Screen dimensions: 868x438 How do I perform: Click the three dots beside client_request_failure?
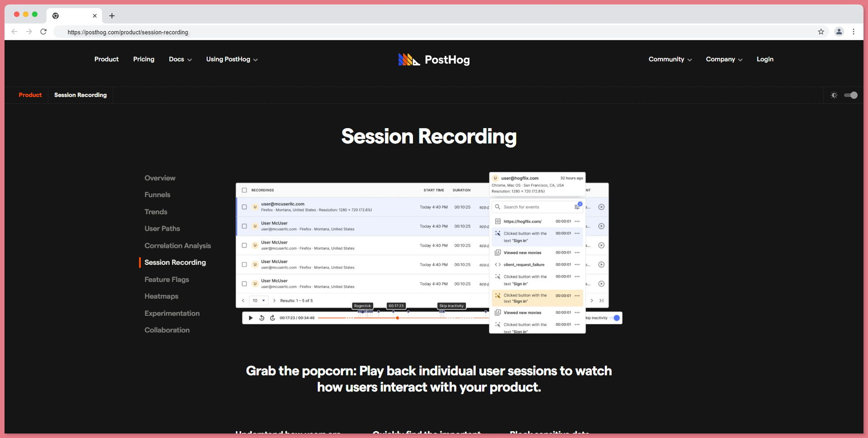pyautogui.click(x=577, y=265)
